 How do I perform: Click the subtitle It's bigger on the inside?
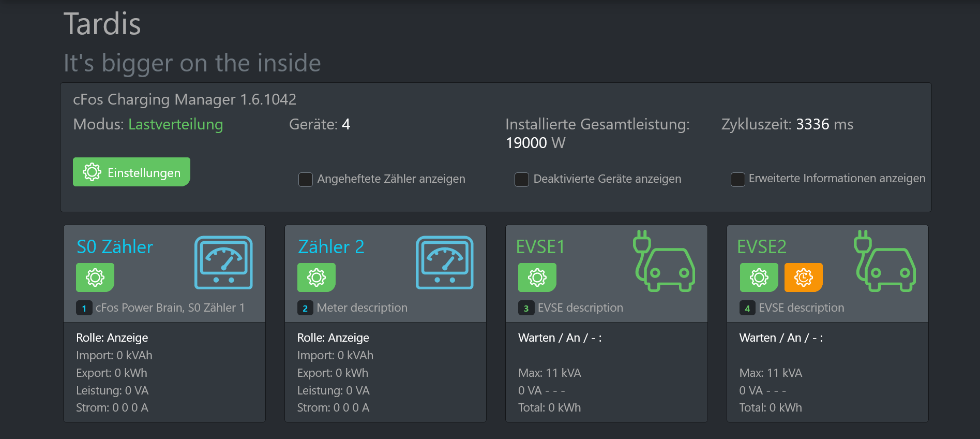[192, 63]
